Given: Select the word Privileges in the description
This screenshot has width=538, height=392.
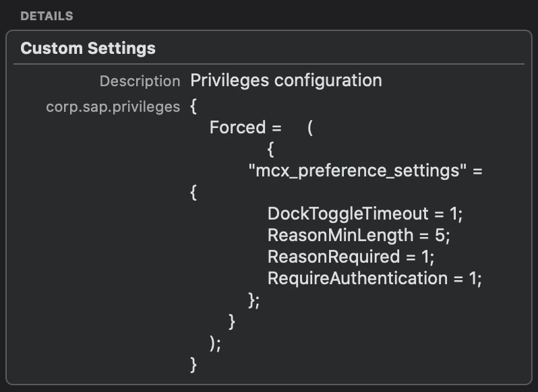Looking at the screenshot, I should click(x=229, y=81).
